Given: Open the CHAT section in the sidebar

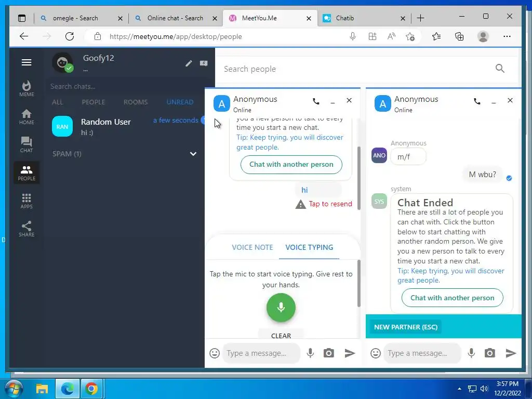Looking at the screenshot, I should [26, 145].
